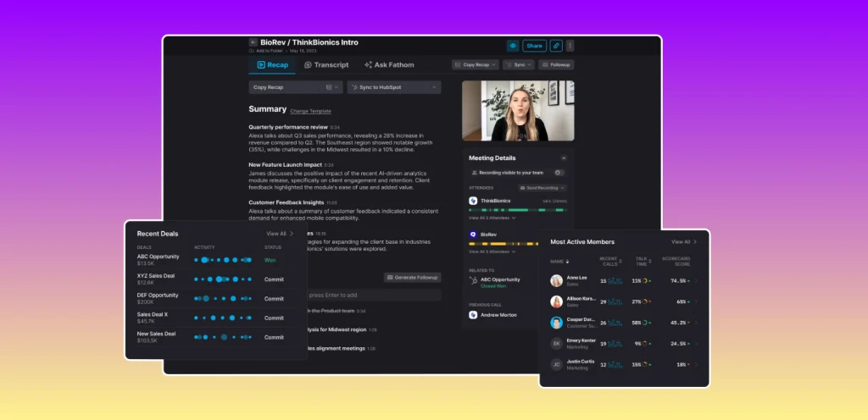Viewport: 868px width, 420px height.
Task: Sort members by the Talk Time column
Action: pyautogui.click(x=644, y=261)
